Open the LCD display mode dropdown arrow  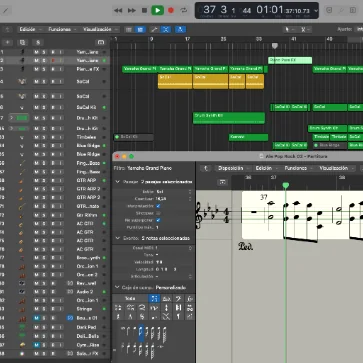(316, 11)
